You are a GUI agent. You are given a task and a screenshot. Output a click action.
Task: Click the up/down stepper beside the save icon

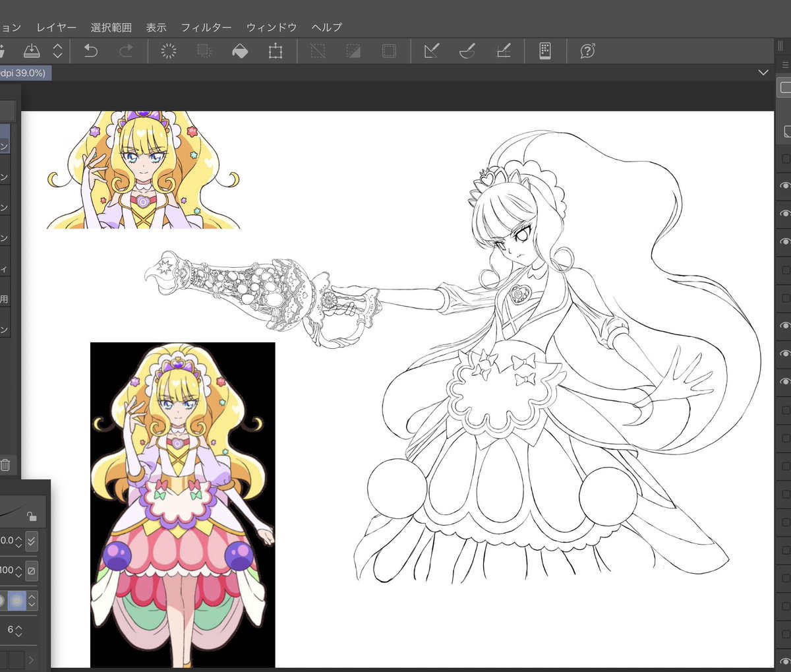57,51
